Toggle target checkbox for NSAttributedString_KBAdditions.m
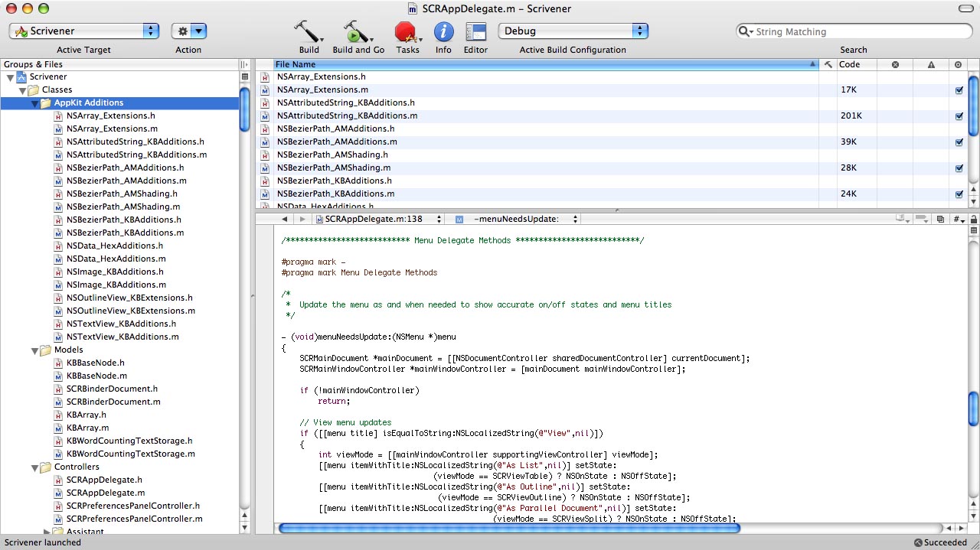This screenshot has height=550, width=980. (x=959, y=116)
